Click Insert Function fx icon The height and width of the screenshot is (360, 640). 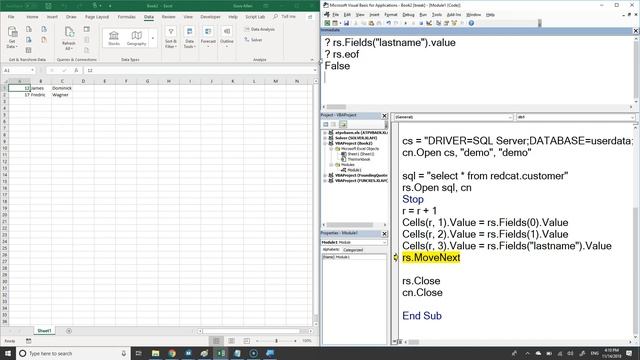tap(76, 70)
